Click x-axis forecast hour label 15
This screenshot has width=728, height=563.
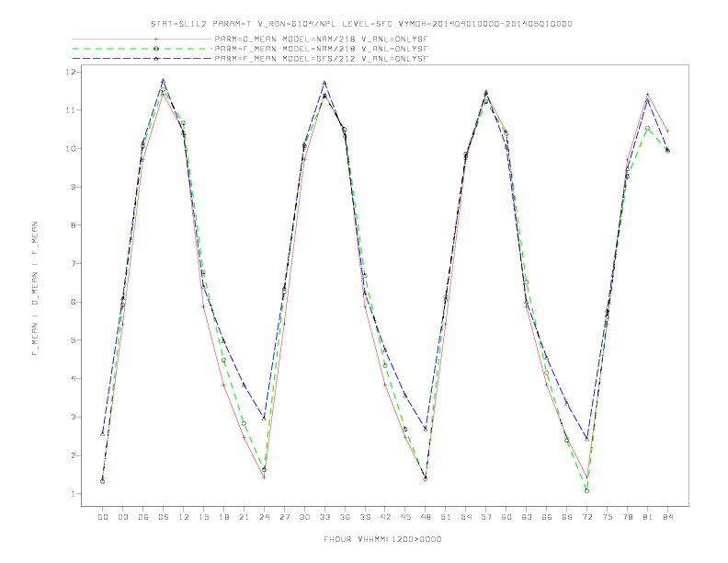[x=203, y=517]
